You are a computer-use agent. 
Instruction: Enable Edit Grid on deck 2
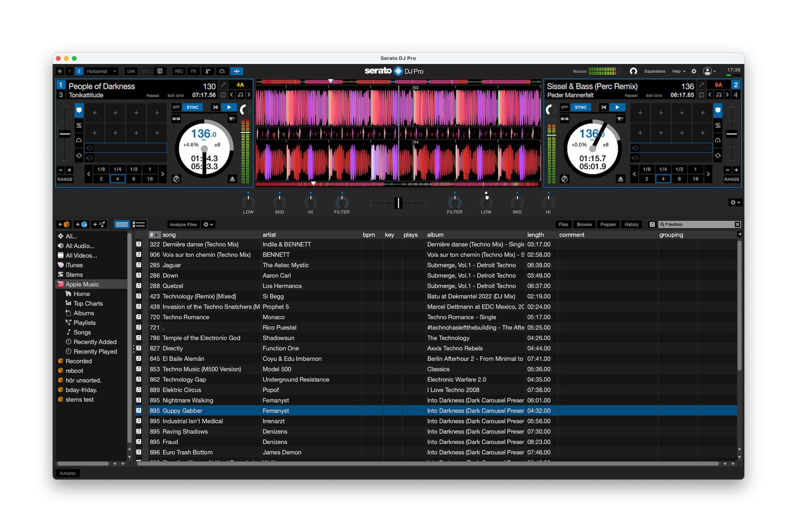click(x=654, y=96)
